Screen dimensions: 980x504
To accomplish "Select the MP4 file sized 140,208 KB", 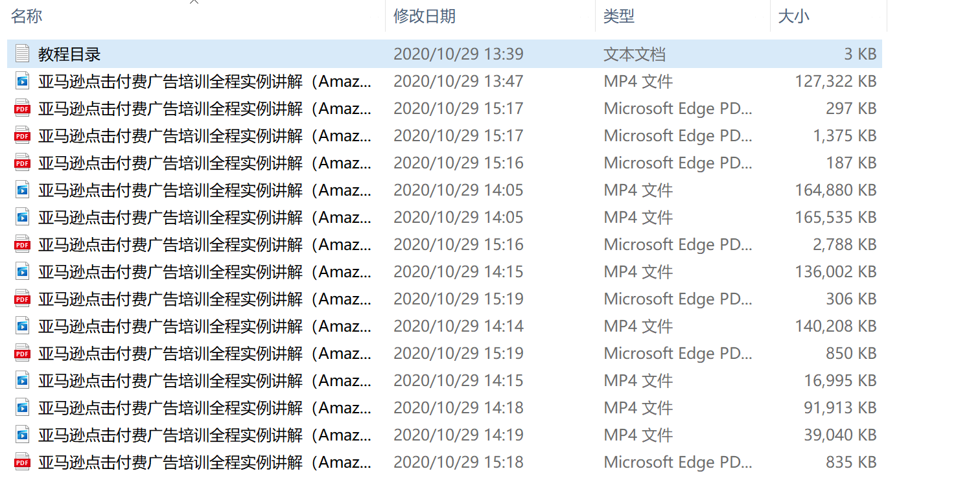I will tap(445, 326).
